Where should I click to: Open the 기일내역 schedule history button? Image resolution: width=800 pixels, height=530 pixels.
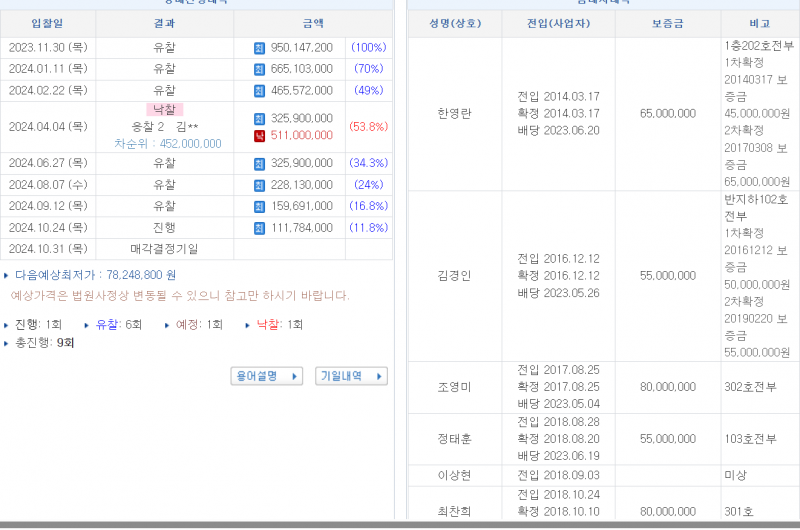coord(351,376)
